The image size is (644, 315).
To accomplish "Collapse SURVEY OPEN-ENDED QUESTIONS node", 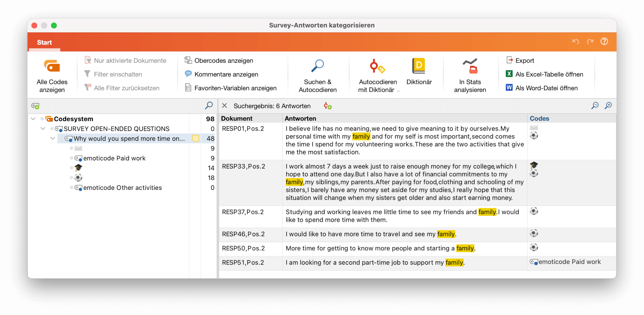I will click(43, 129).
